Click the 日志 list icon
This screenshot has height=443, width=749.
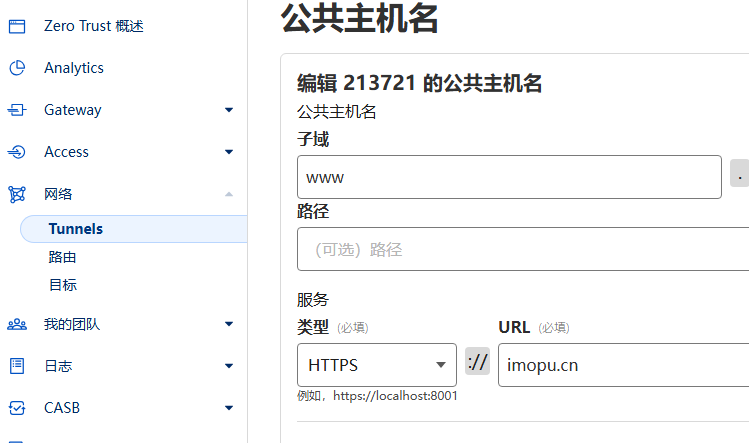point(17,366)
